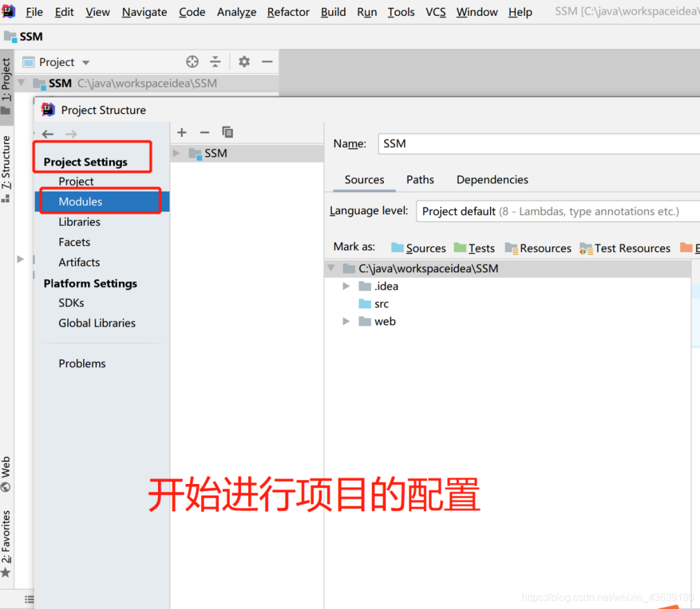Screen dimensions: 700x609
Task: Open the Code menu
Action: (x=192, y=11)
